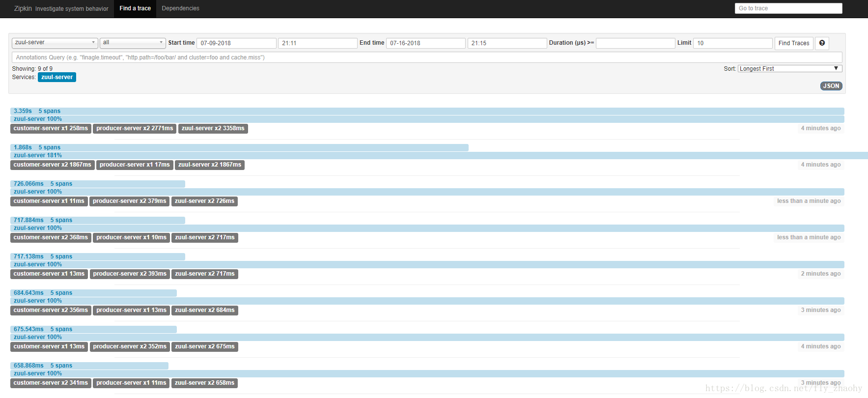Click the End time 21:15 field

[507, 43]
